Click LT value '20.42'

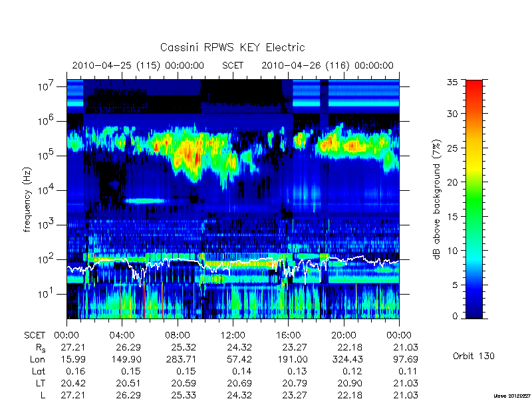tap(73, 384)
